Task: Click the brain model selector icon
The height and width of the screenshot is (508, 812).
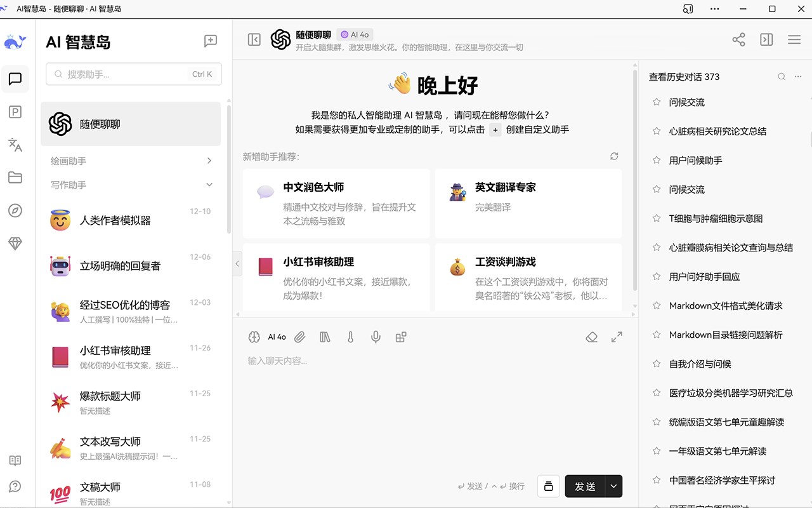Action: (x=254, y=337)
